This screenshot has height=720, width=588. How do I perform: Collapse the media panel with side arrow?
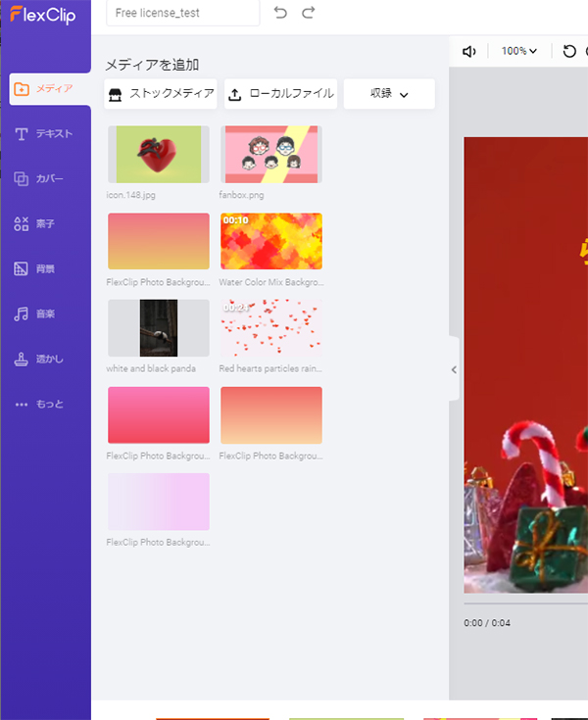coord(454,369)
